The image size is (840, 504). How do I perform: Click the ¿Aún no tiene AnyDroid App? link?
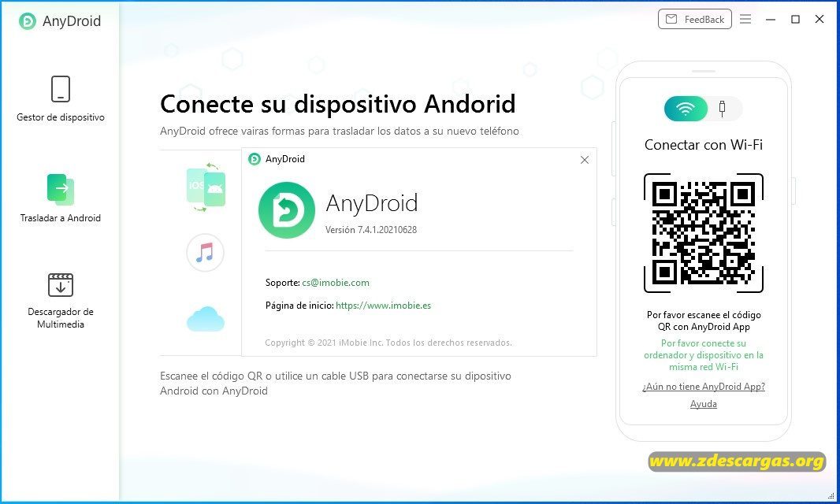(704, 387)
